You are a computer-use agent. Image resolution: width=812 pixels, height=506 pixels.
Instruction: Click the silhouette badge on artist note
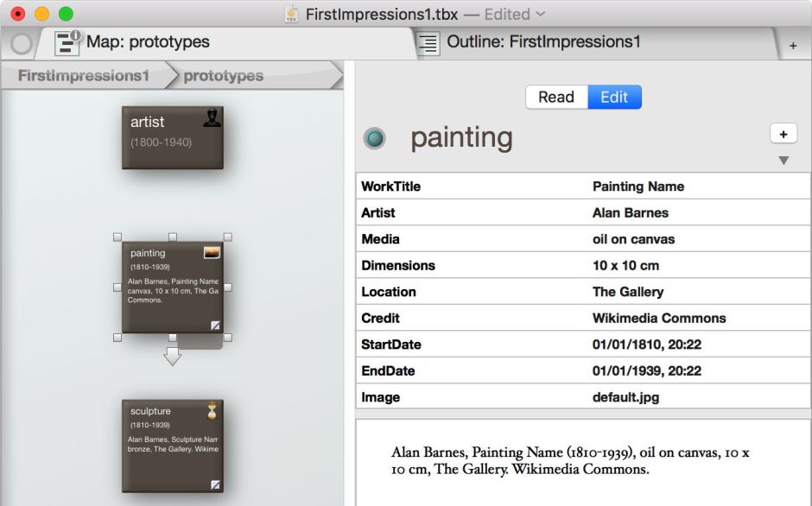[x=212, y=118]
